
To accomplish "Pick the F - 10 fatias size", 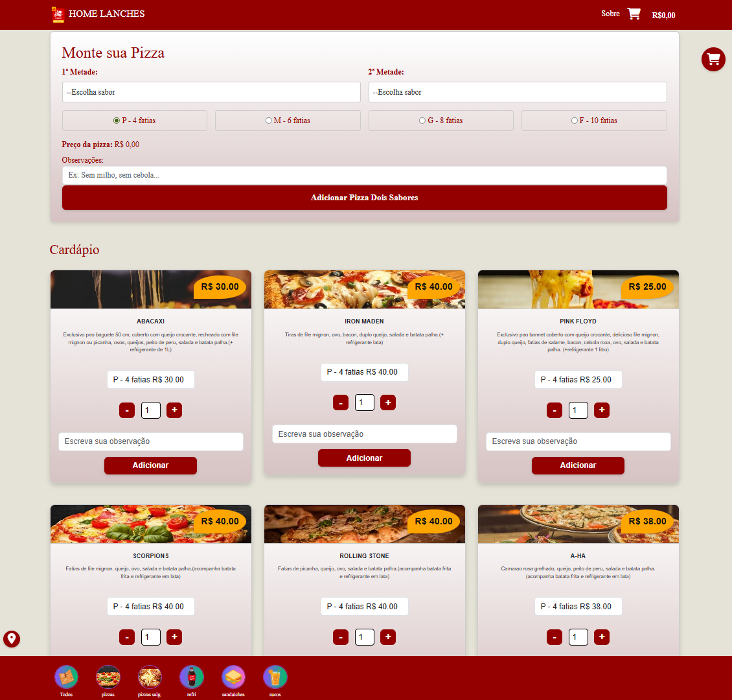I will pyautogui.click(x=574, y=121).
